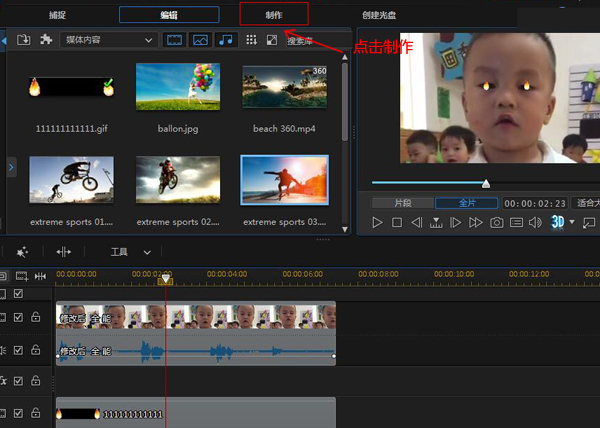
Task: Toggle the video track enable checkbox
Action: point(18,317)
